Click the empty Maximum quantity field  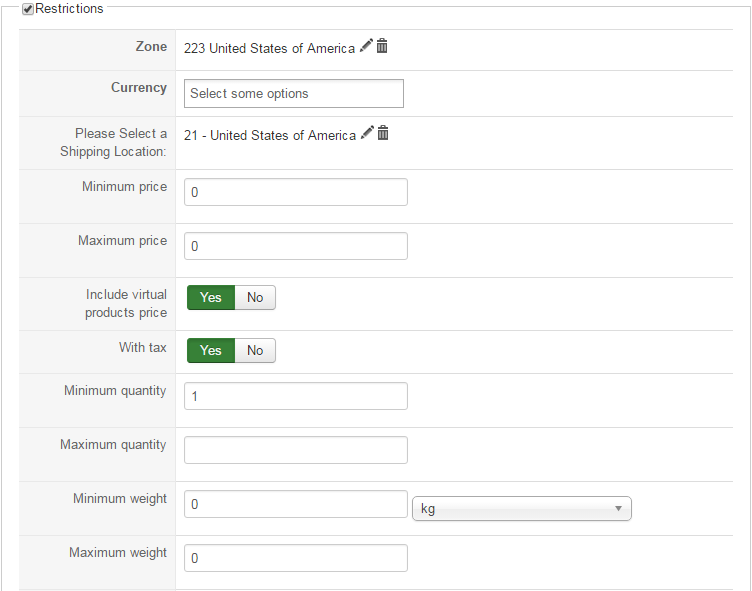pos(296,450)
